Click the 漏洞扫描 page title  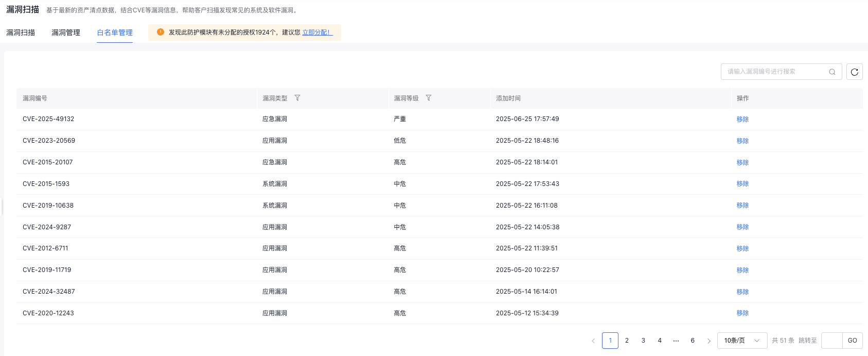pyautogui.click(x=23, y=9)
